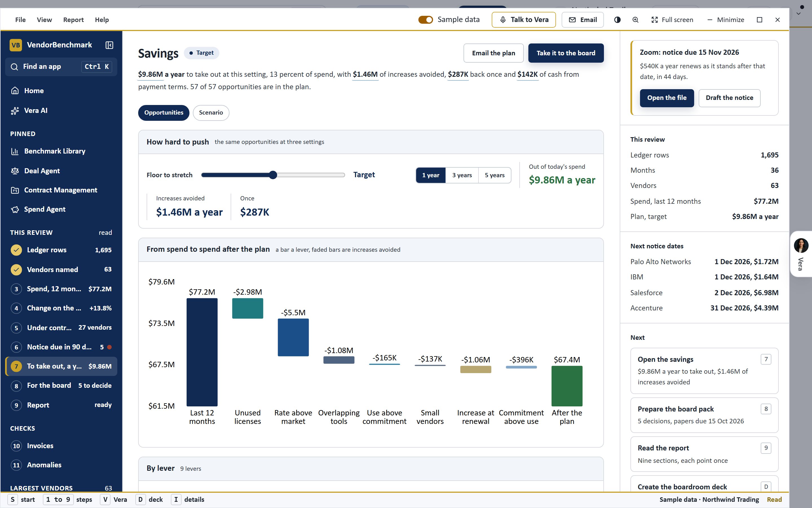812x508 pixels.
Task: Switch to the Opportunities view pill
Action: [x=164, y=113]
